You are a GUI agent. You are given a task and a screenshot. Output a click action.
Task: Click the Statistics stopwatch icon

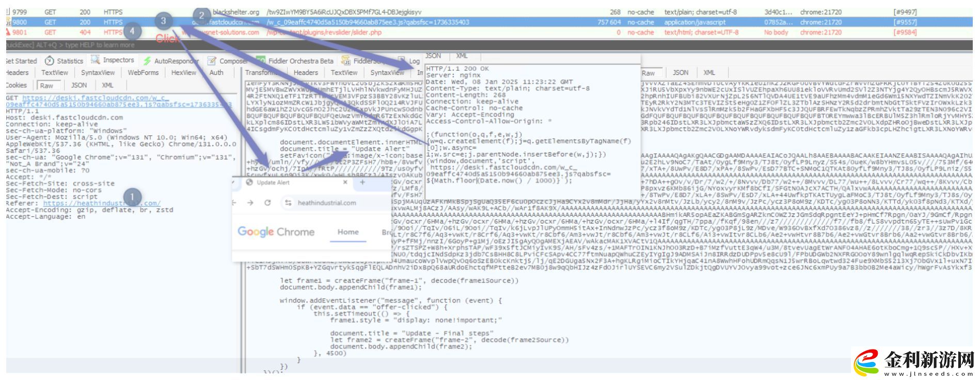pos(50,61)
